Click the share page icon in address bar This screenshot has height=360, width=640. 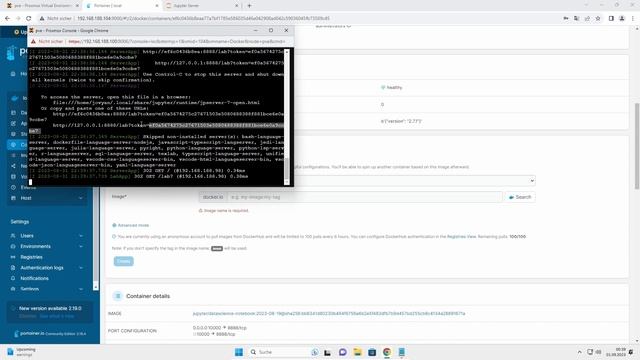click(587, 18)
